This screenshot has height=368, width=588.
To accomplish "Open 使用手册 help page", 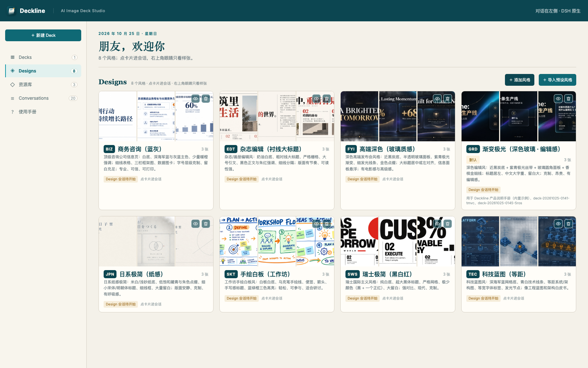I will 43,112.
